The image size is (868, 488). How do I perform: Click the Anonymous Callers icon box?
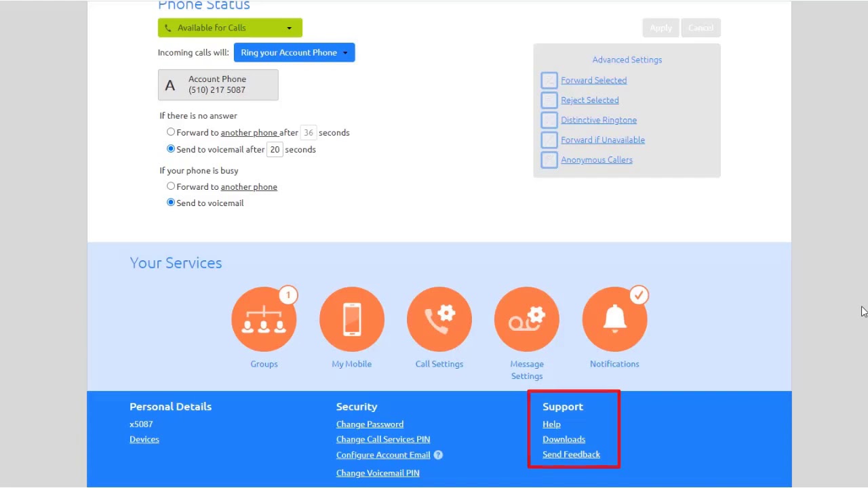[549, 160]
